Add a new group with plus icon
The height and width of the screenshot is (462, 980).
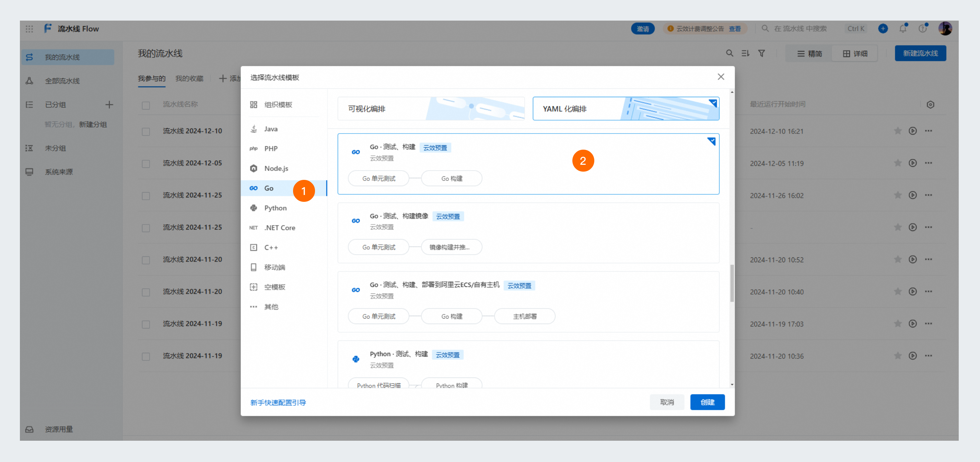[x=109, y=105]
